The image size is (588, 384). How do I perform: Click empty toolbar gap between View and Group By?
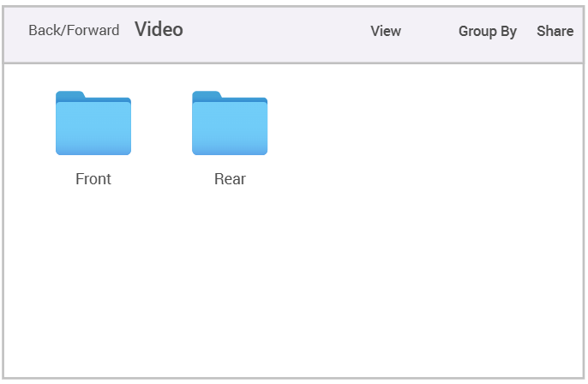point(429,31)
